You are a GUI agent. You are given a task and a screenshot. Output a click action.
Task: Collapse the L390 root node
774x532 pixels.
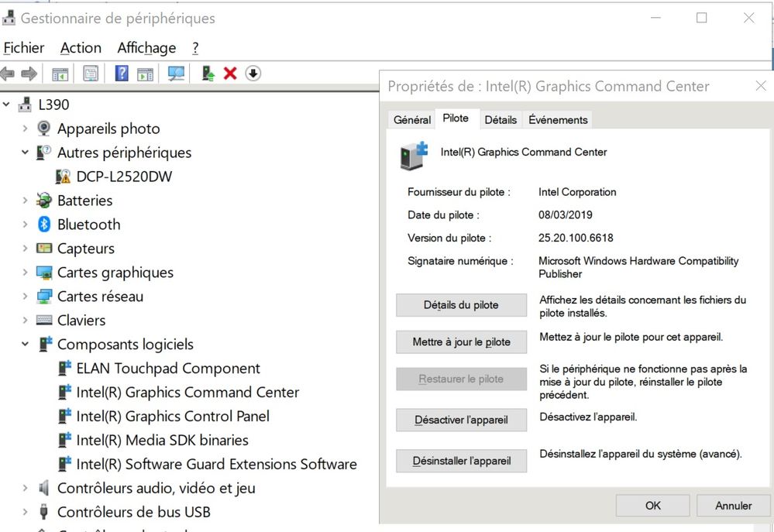click(x=6, y=104)
